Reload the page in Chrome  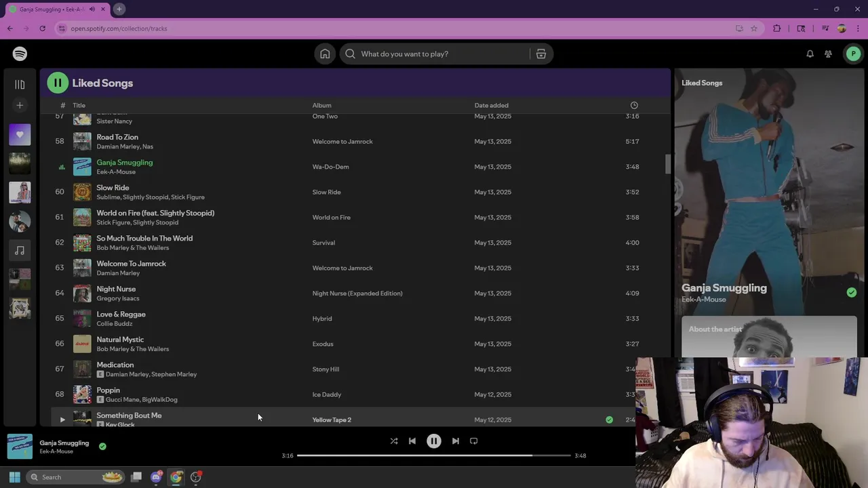(x=42, y=28)
